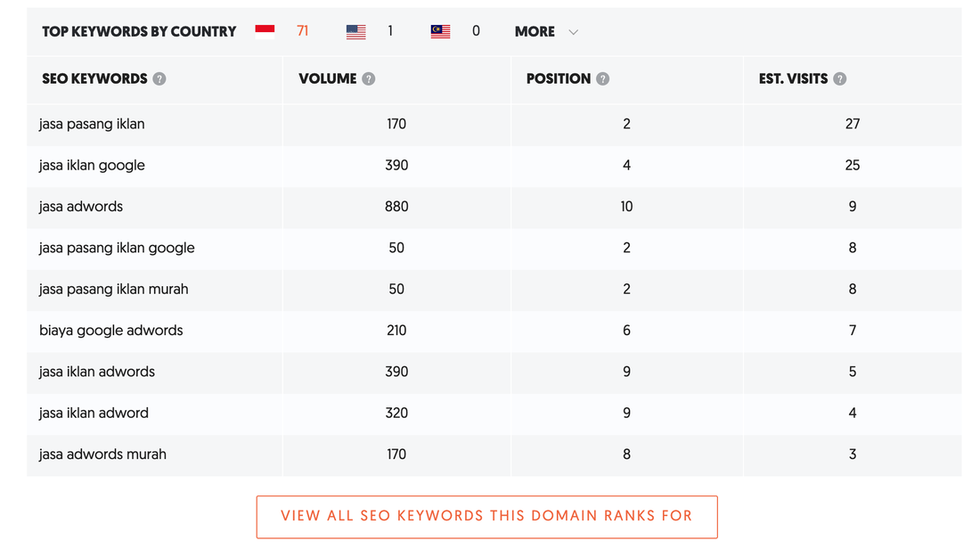Viewport: 980px width, 557px height.
Task: Click the Malaysia flag icon
Action: [440, 32]
